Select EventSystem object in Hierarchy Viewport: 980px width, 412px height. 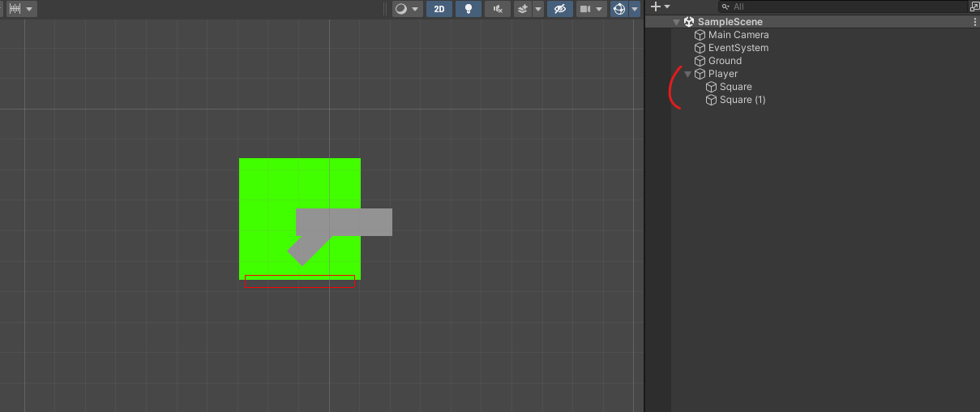pyautogui.click(x=738, y=48)
